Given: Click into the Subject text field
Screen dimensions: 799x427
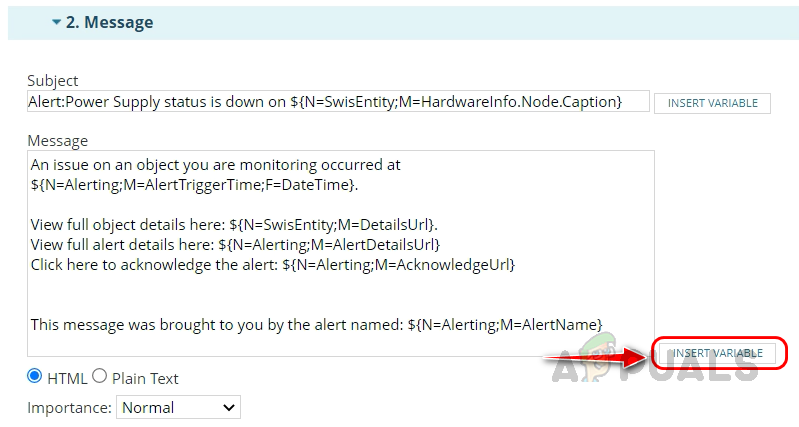Looking at the screenshot, I should pos(338,101).
